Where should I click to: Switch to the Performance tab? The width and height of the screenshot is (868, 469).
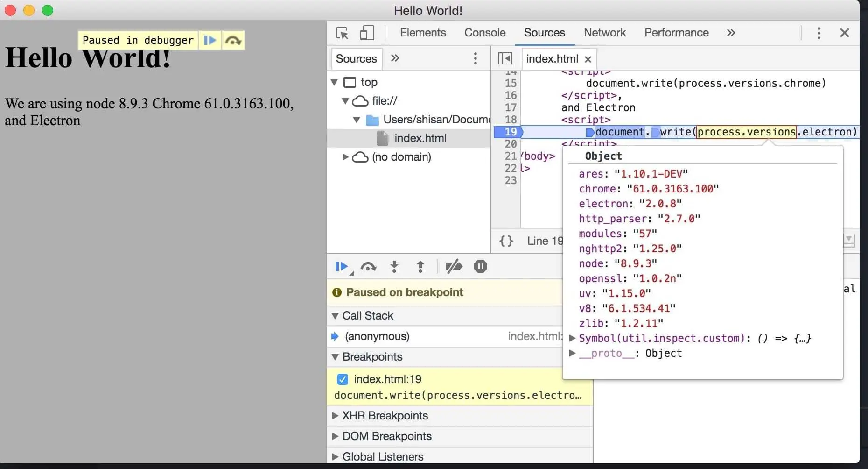tap(676, 33)
